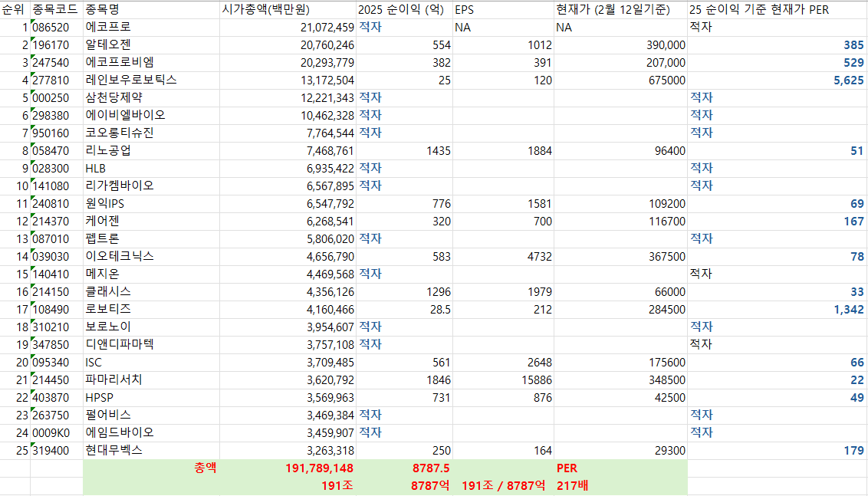
Task: Click the 종목코드 header cell
Action: pos(57,9)
